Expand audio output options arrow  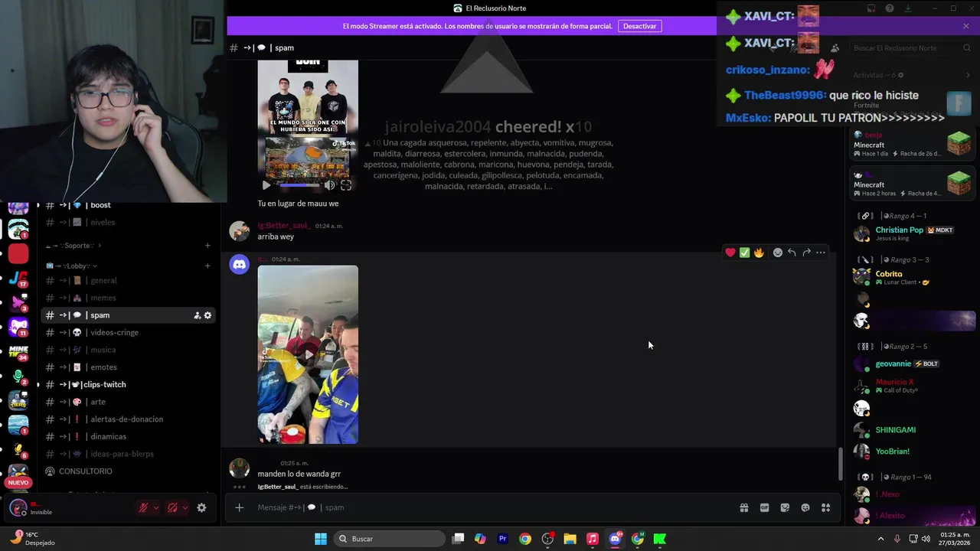185,507
